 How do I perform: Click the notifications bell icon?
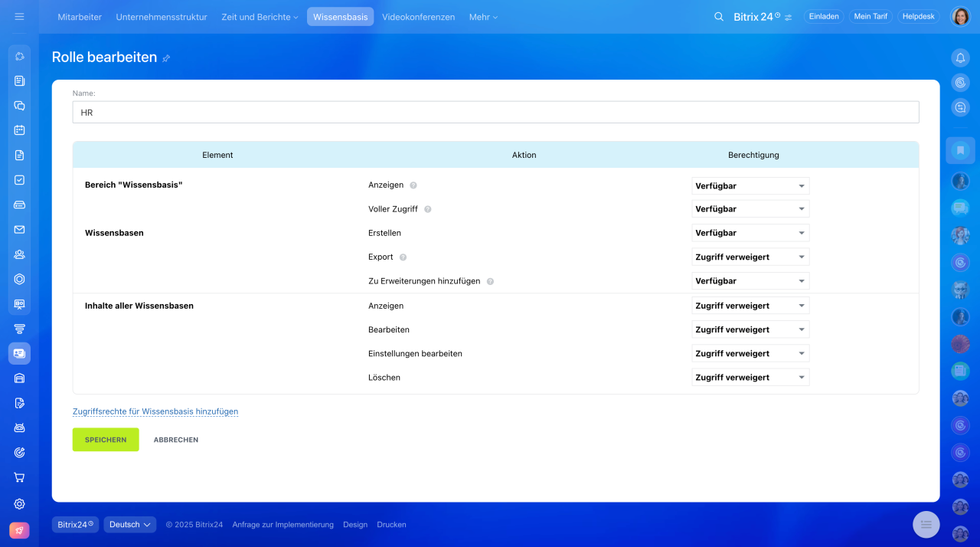tap(960, 57)
